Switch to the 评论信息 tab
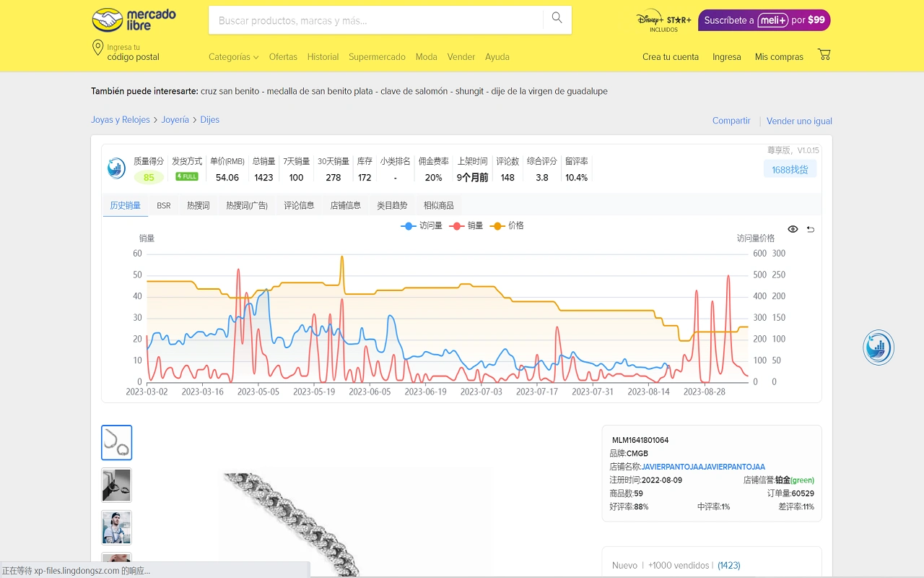 point(299,206)
